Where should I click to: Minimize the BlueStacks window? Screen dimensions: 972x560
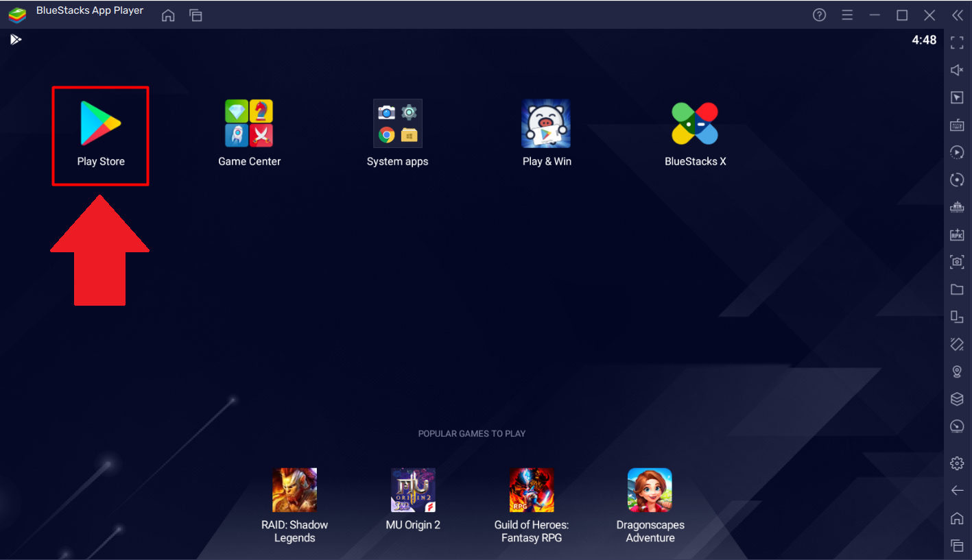coord(875,15)
